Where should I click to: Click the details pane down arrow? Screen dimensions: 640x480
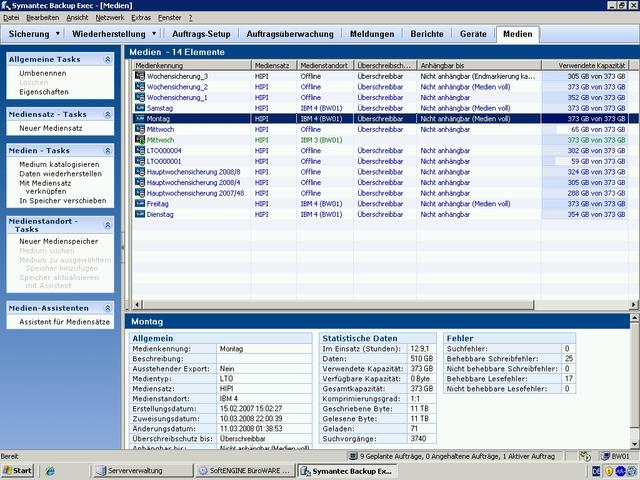(635, 444)
